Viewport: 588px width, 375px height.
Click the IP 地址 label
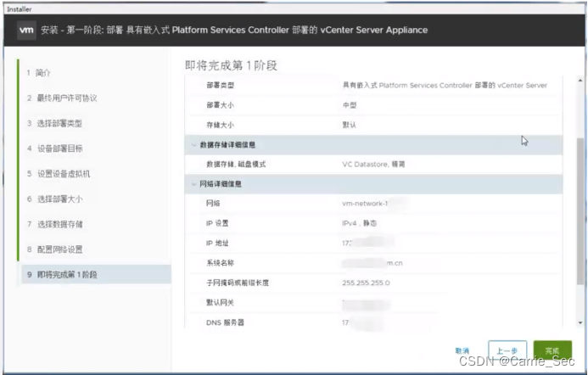[217, 243]
